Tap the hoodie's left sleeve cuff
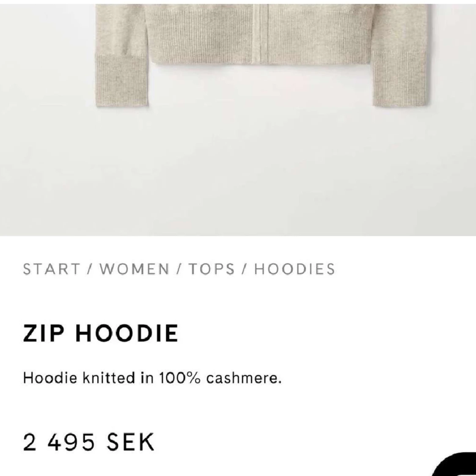Viewport: 476px width, 476px height. pyautogui.click(x=122, y=80)
